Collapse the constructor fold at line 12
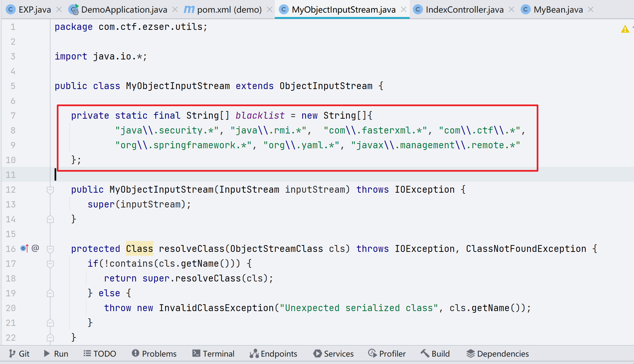 click(50, 190)
